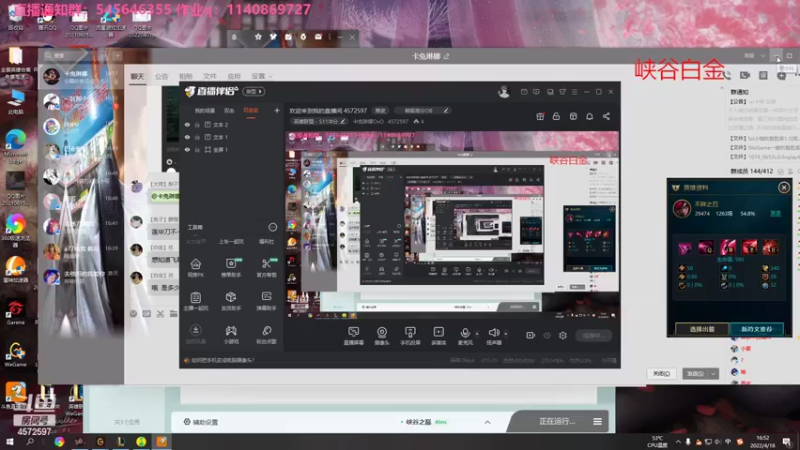Image resolution: width=800 pixels, height=450 pixels.
Task: Switch to the second scene tab
Action: coord(229,111)
